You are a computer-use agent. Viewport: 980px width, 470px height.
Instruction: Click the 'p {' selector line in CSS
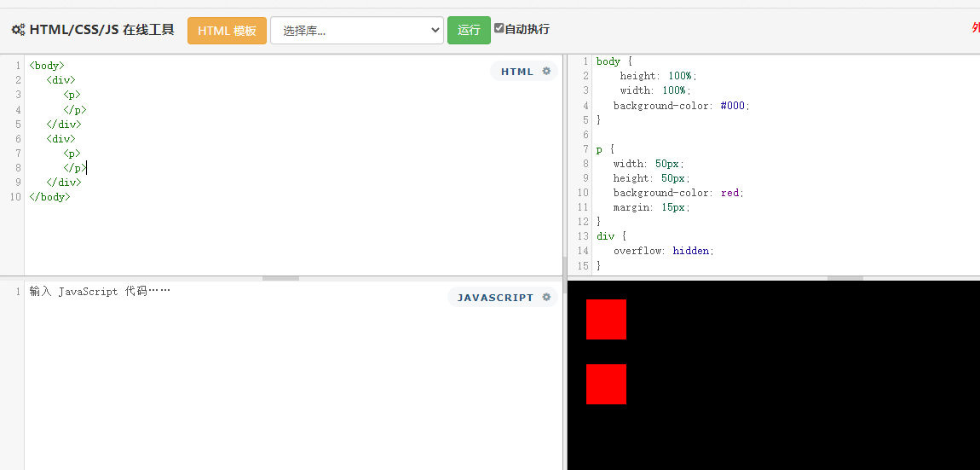[606, 149]
